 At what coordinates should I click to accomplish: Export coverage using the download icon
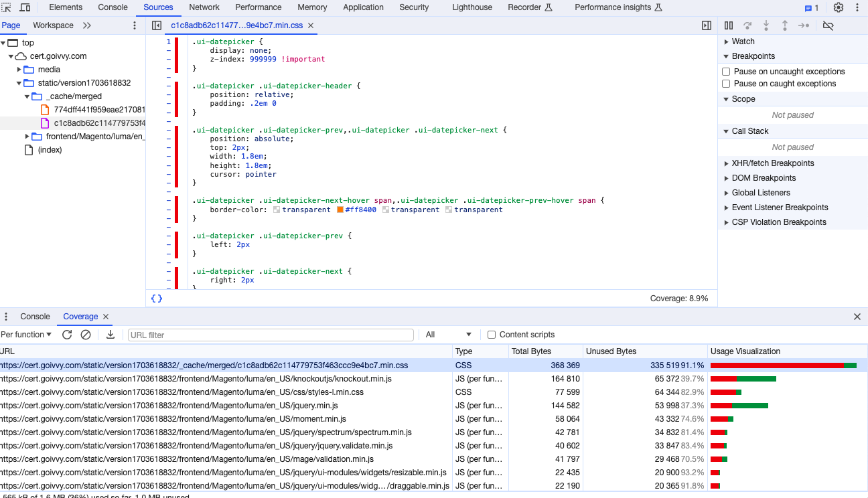[111, 335]
